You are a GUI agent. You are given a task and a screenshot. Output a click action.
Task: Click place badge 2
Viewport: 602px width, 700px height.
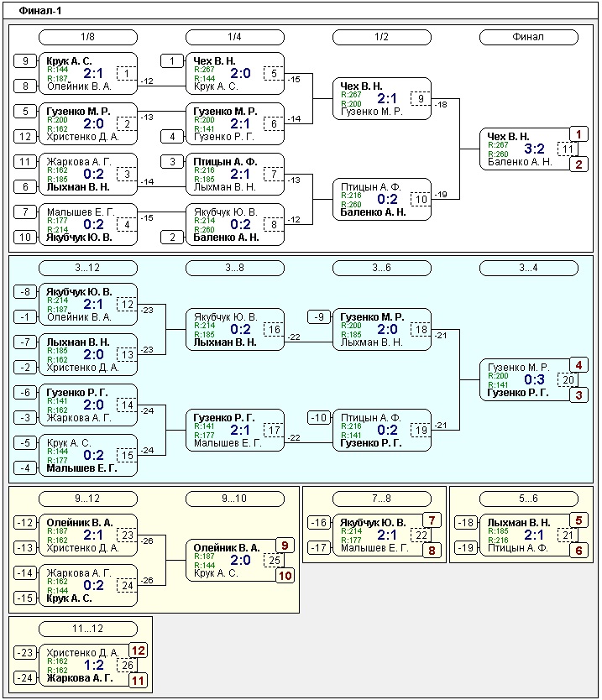pos(578,165)
